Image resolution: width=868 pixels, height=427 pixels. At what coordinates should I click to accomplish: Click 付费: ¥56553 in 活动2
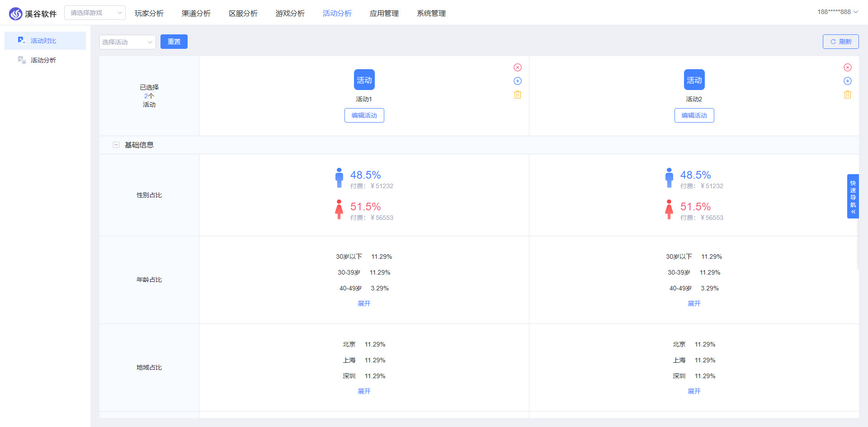click(x=702, y=218)
